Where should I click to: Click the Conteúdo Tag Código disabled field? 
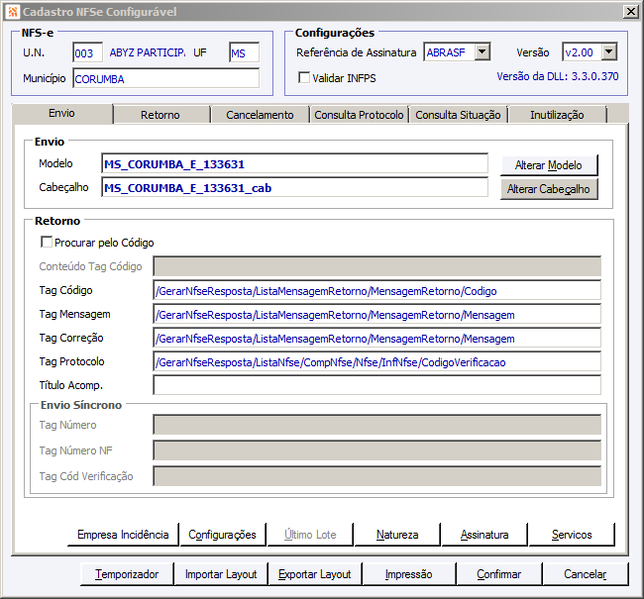[x=377, y=266]
